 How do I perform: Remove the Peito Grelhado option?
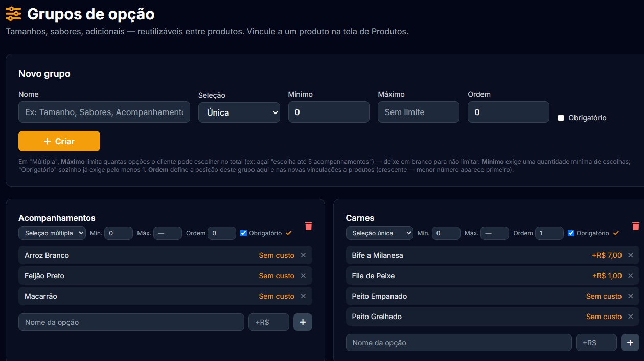[630, 317]
